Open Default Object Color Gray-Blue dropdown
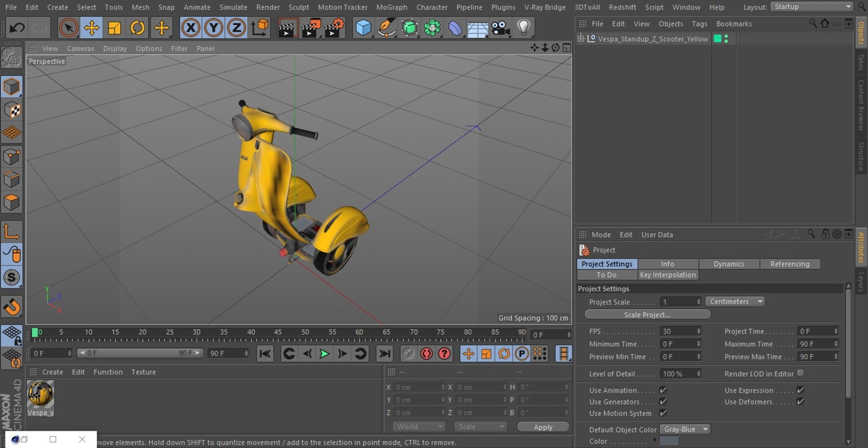Screen dimensions: 868x448 [x=685, y=429]
